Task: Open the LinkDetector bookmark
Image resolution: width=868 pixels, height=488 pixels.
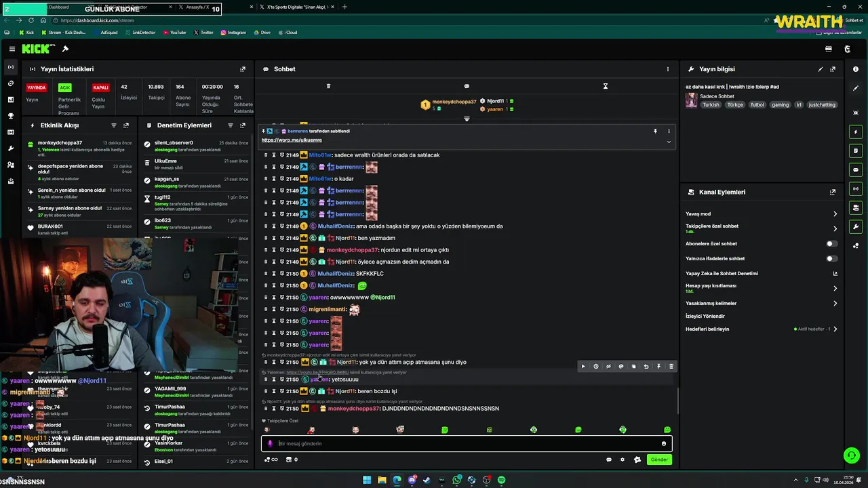Action: pyautogui.click(x=140, y=32)
